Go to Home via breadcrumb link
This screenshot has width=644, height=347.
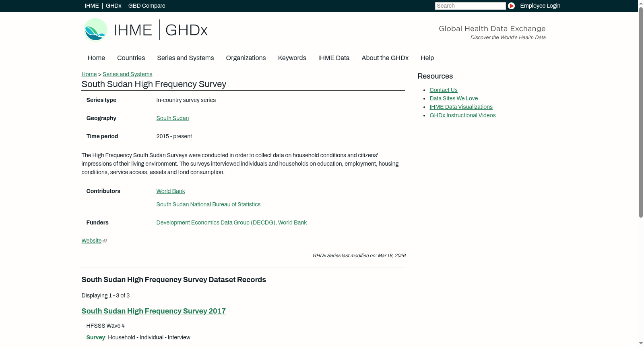(89, 74)
